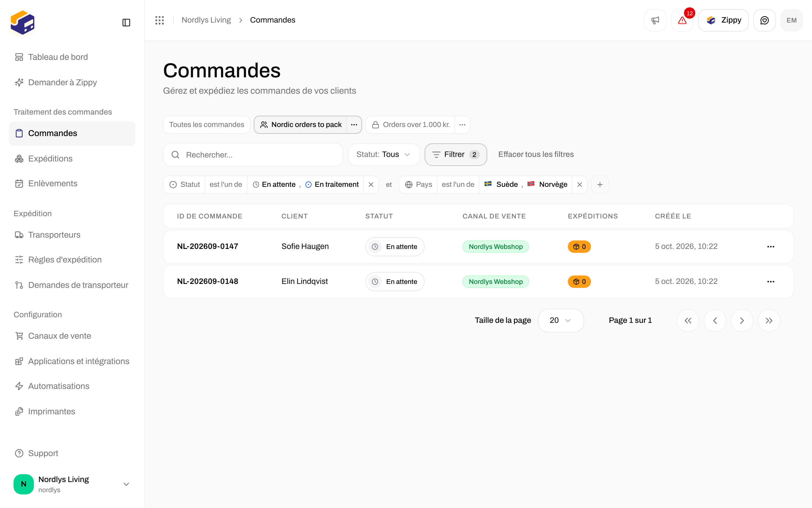Open Tableau de bord in the sidebar
The image size is (812, 508).
click(x=72, y=57)
